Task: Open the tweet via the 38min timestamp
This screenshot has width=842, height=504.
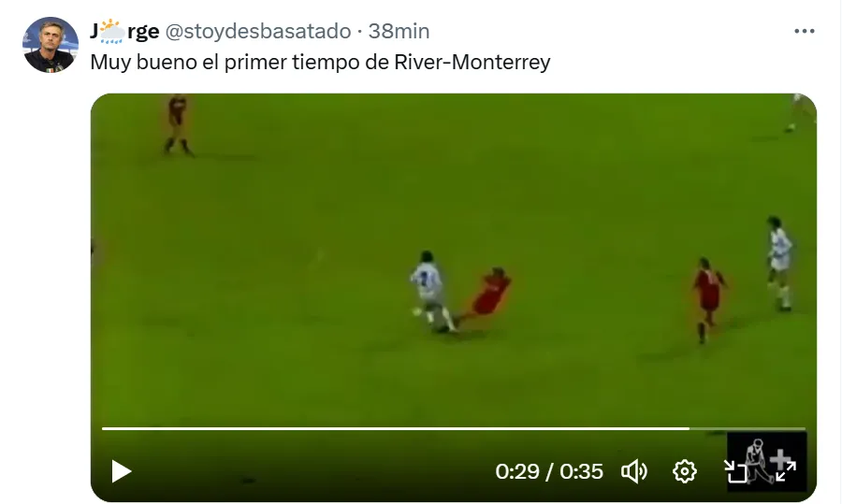Action: pyautogui.click(x=399, y=31)
